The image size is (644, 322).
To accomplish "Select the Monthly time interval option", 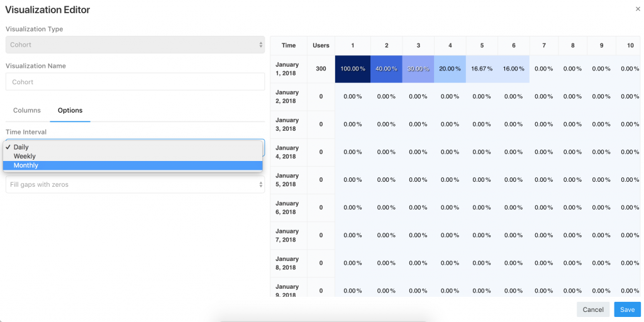I will click(x=133, y=165).
